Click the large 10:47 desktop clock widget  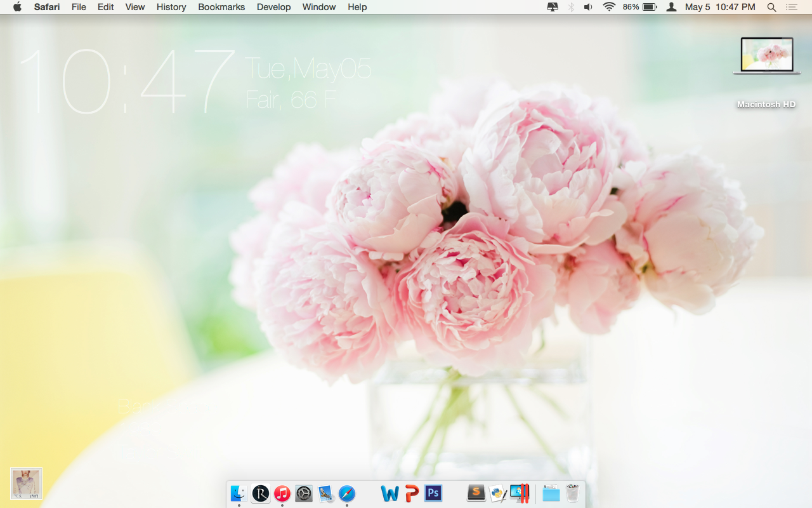click(x=127, y=81)
